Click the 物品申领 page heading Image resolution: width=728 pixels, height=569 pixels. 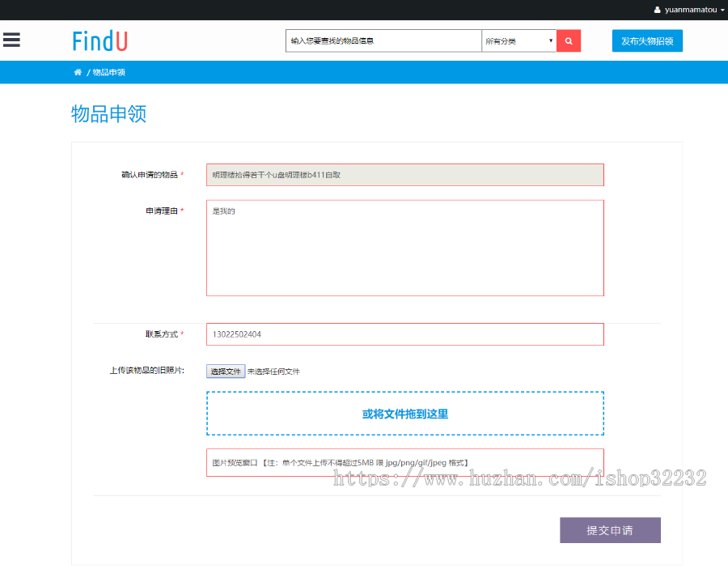click(x=108, y=114)
